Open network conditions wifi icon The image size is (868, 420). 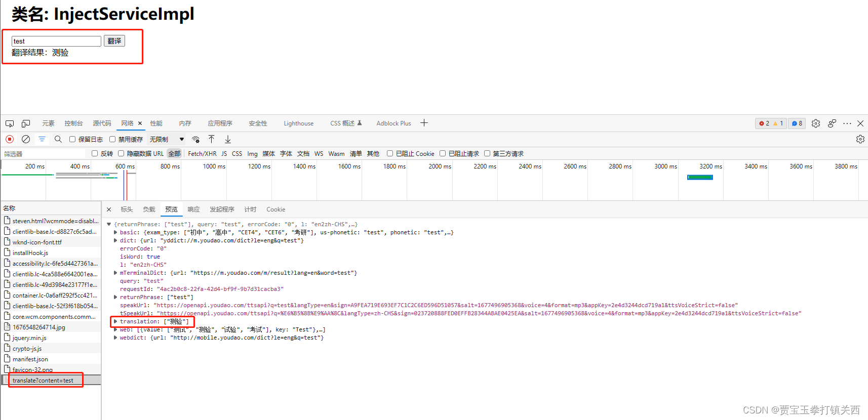(196, 139)
